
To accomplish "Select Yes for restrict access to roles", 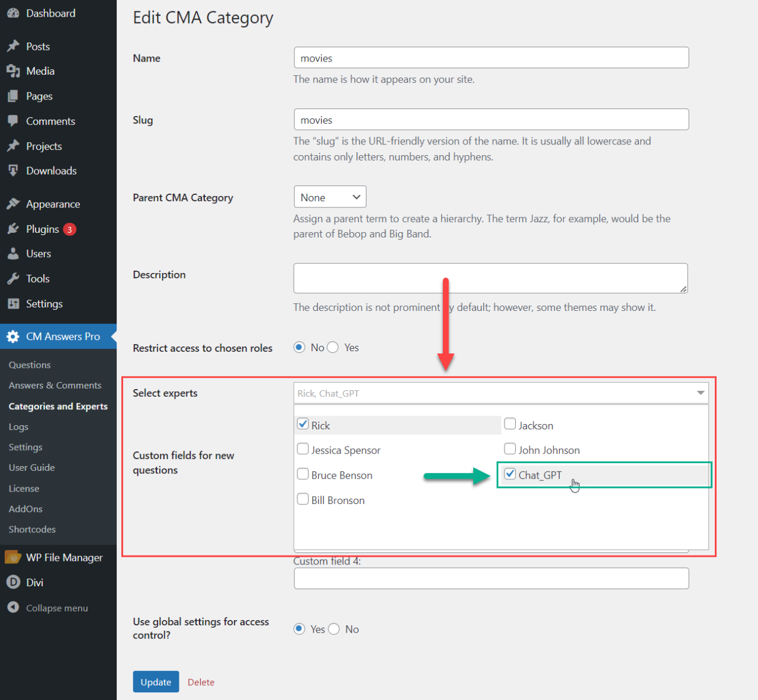I will click(x=333, y=347).
